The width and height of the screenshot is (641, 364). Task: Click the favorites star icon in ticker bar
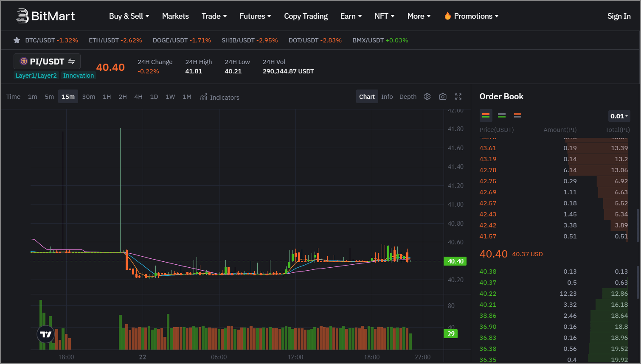17,40
